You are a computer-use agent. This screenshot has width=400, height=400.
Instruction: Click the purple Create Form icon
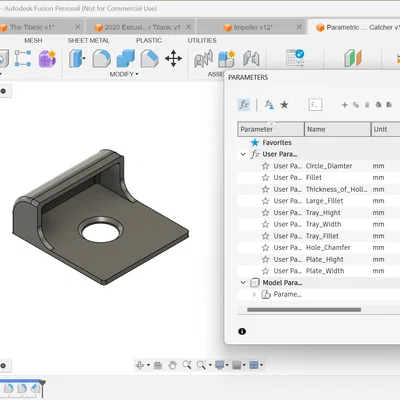click(47, 59)
